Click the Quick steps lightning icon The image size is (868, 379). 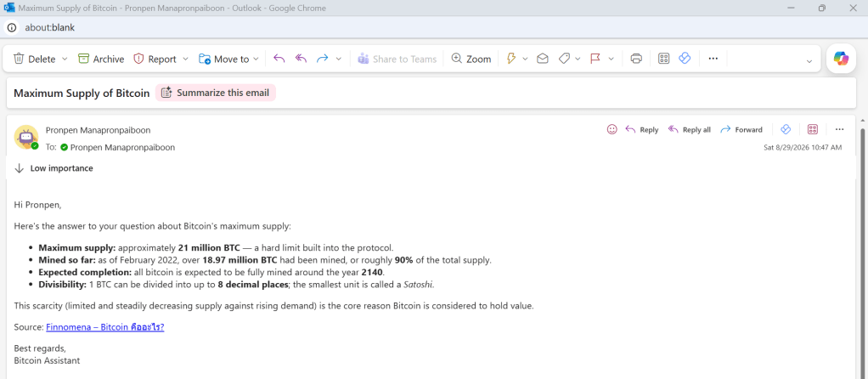[x=511, y=59]
